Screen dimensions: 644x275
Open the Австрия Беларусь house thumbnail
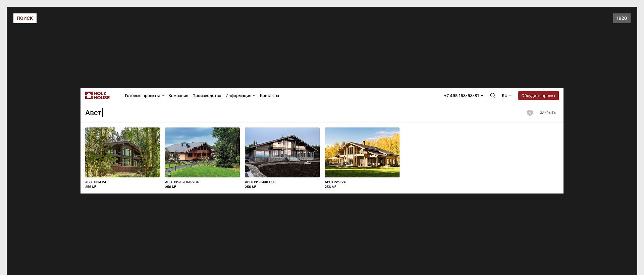click(202, 152)
